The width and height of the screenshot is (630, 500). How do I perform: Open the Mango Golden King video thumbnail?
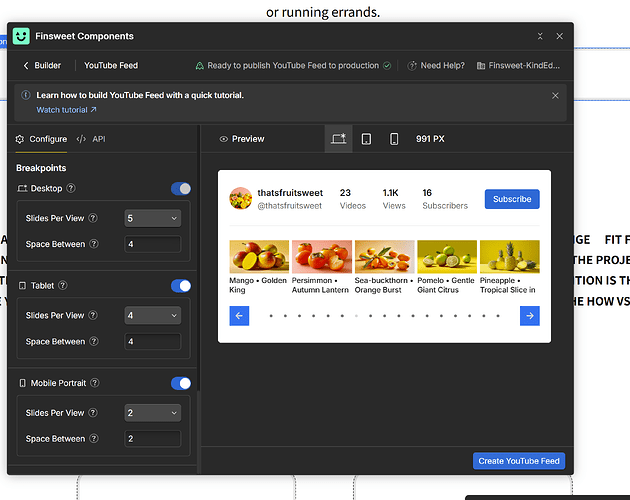[259, 256]
